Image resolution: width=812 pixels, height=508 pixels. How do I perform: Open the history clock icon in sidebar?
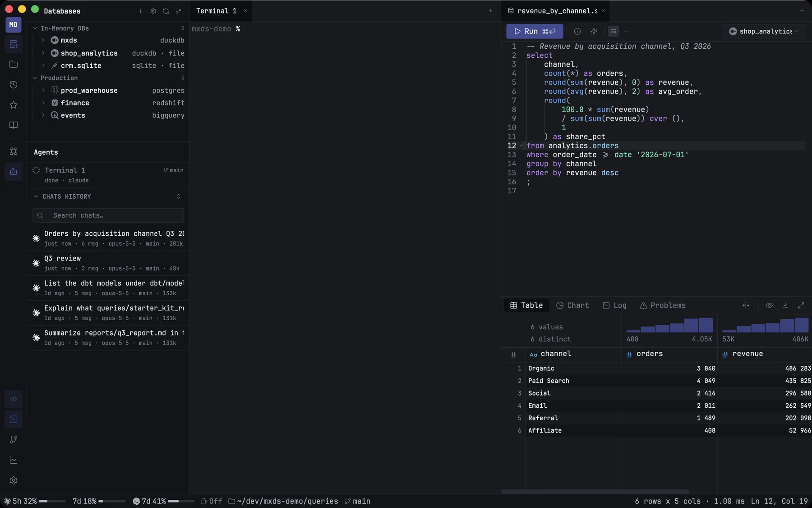coord(14,85)
